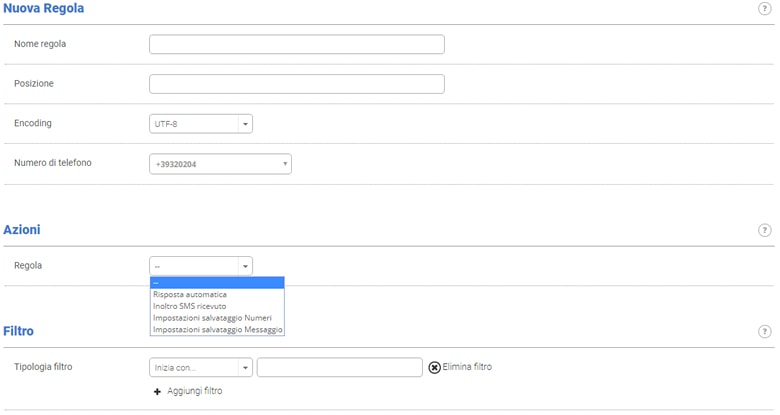Focus the Posizione input field
780x415 pixels.
(x=296, y=84)
